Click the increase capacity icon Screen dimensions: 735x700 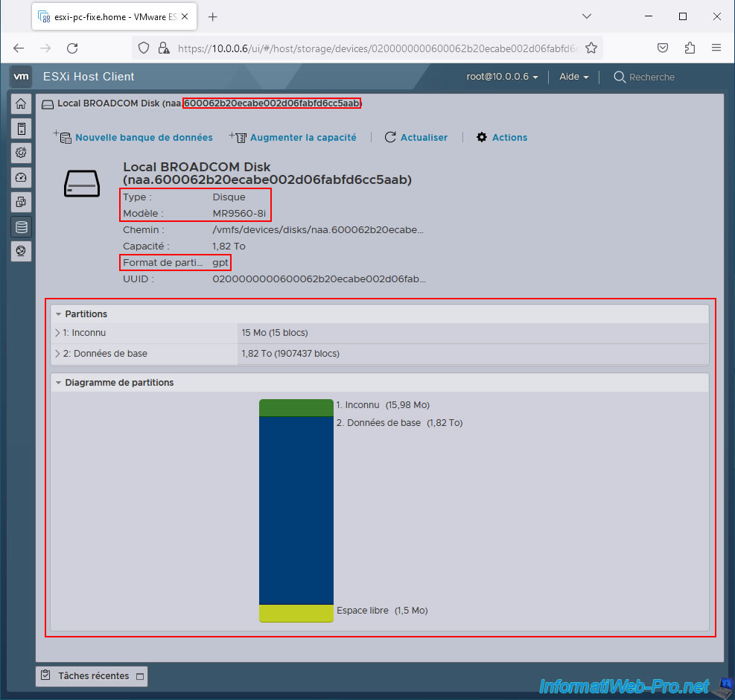click(238, 137)
